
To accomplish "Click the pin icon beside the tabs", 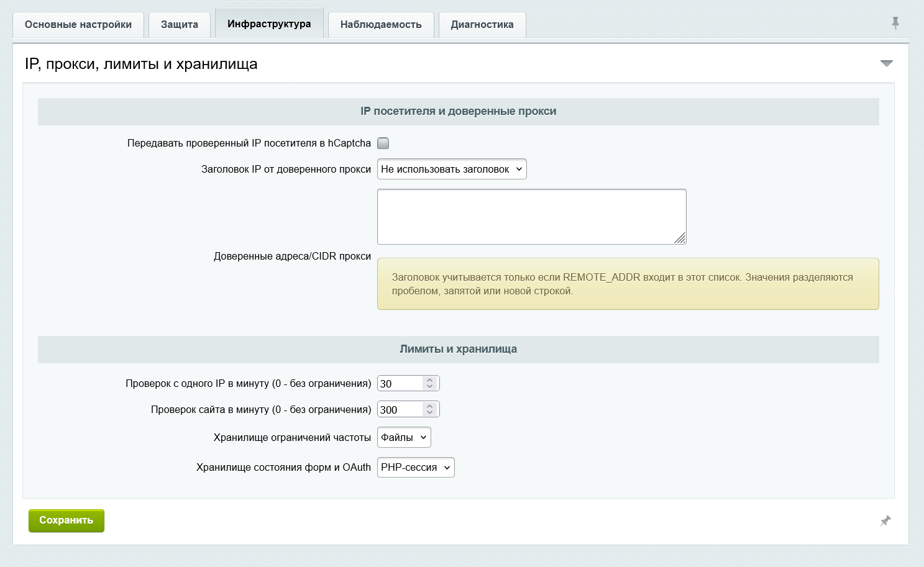I will pos(895,23).
